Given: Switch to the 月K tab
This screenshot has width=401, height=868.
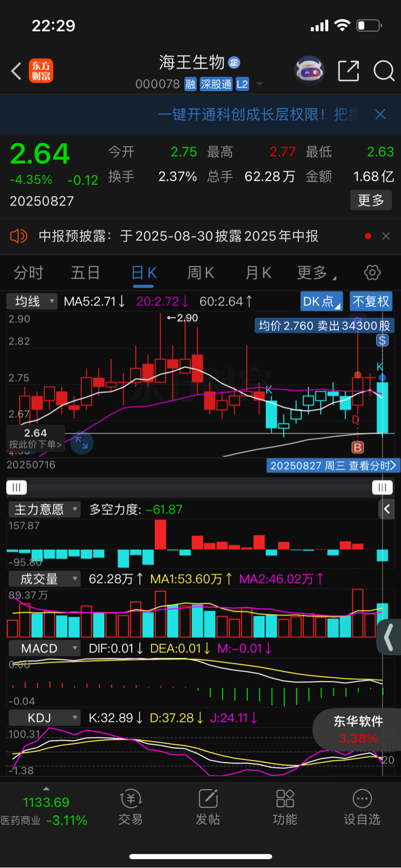Looking at the screenshot, I should pos(258,272).
